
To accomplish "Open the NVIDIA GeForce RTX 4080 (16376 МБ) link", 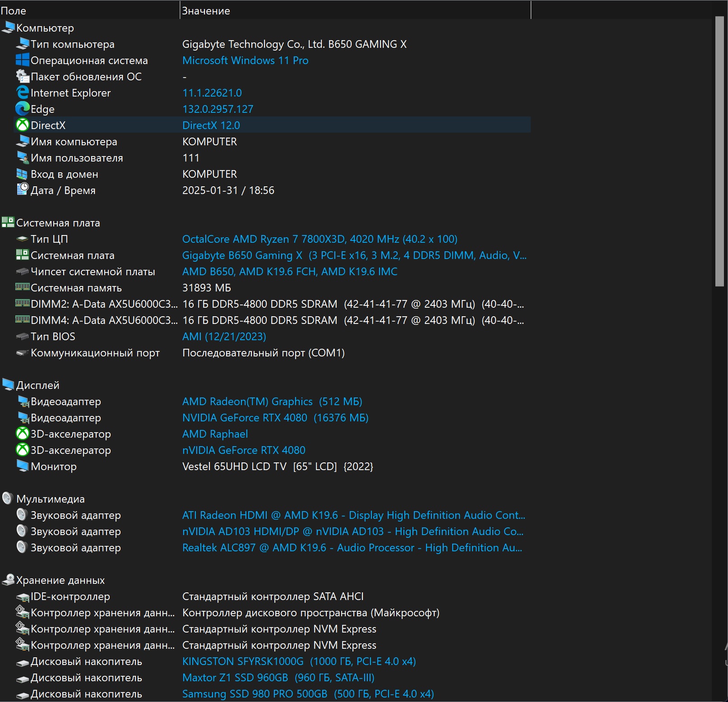I will coord(275,418).
